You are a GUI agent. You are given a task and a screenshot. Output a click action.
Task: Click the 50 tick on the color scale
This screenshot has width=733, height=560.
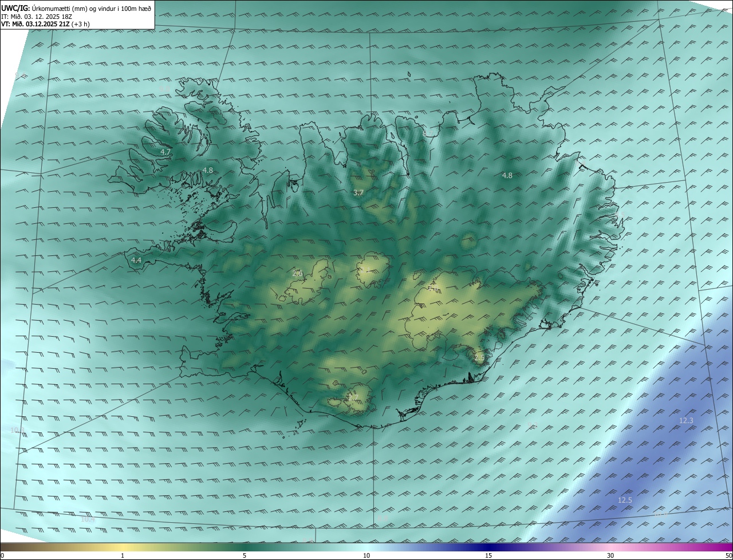[728, 555]
